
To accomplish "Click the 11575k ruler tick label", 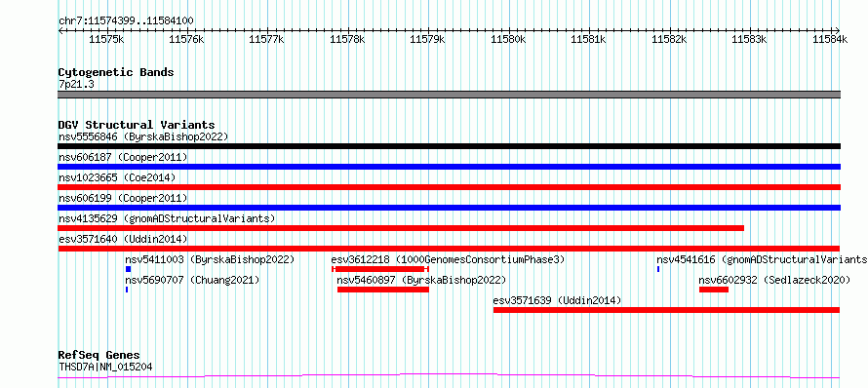I will 106,39.
